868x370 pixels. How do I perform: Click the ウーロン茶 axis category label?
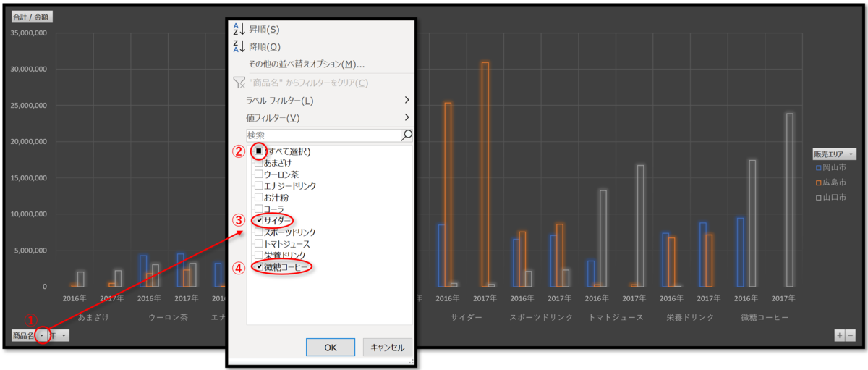tap(167, 317)
